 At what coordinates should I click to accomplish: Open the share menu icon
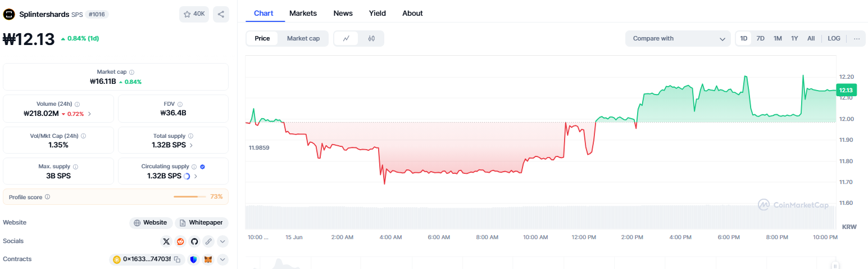[221, 14]
